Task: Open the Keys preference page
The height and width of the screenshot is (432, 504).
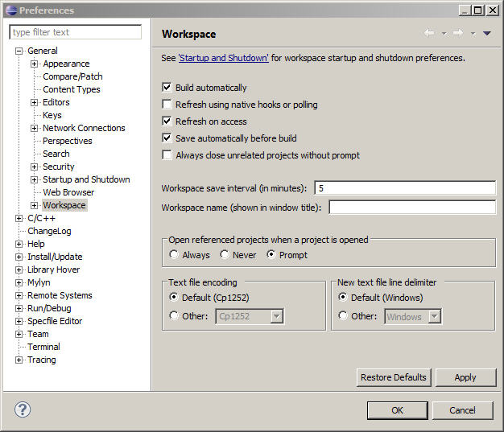Action: click(52, 115)
